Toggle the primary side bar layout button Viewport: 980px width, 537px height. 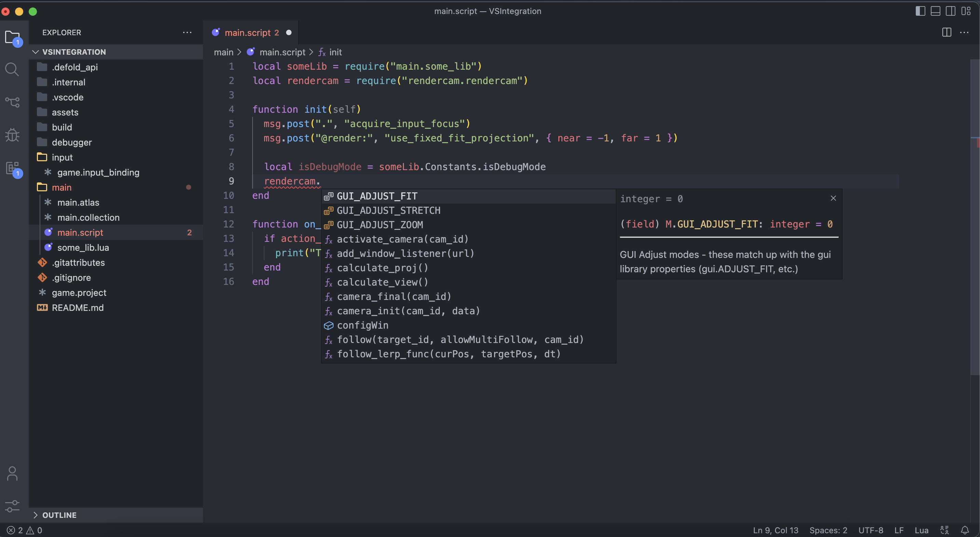click(x=920, y=11)
